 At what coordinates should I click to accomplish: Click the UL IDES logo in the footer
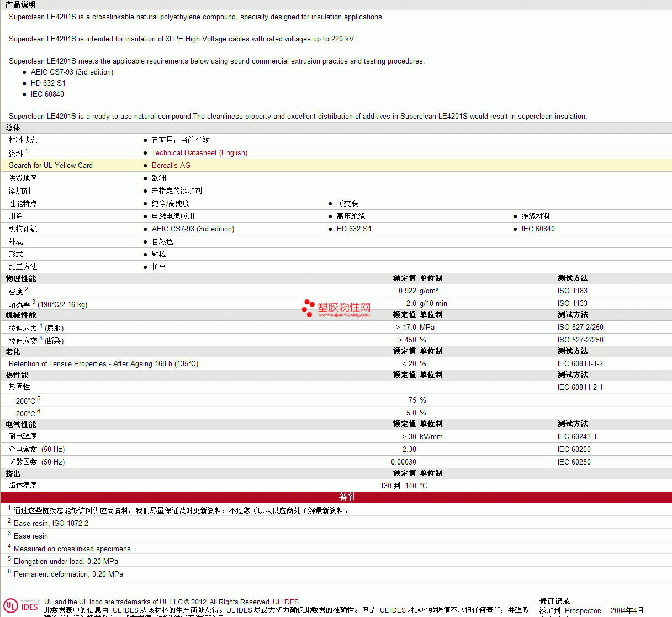(21, 606)
